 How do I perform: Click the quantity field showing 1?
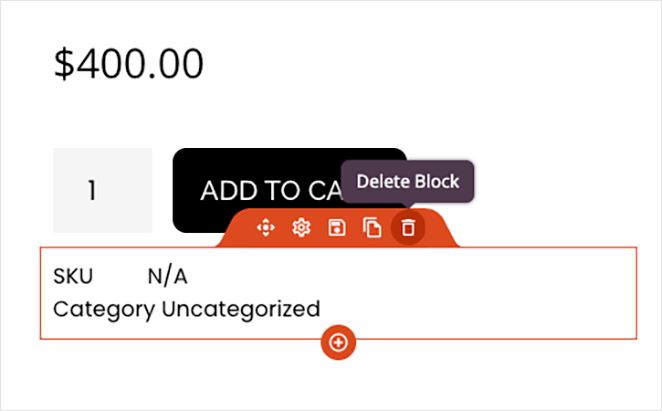click(x=103, y=190)
